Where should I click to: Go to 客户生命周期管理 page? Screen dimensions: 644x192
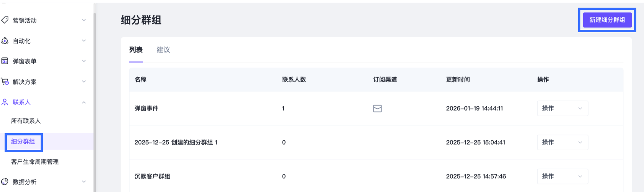coord(35,162)
